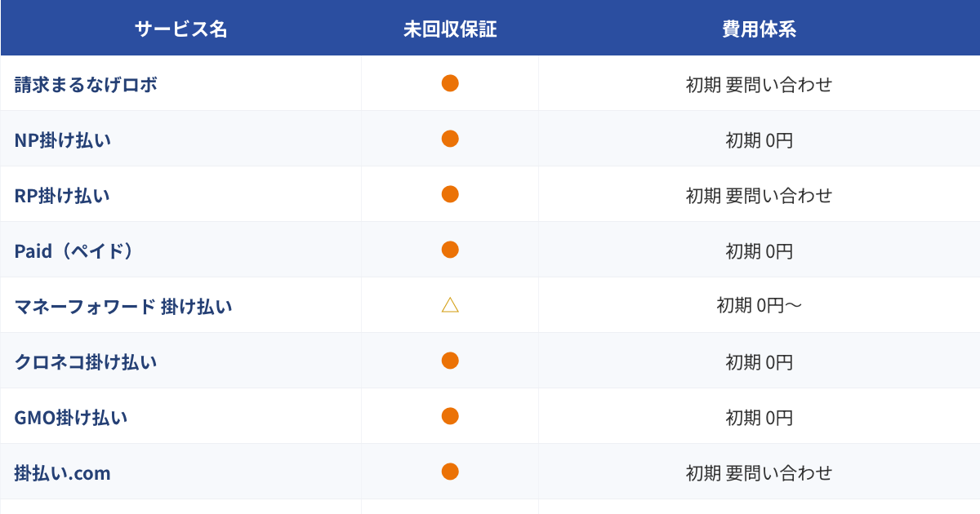Click the triangle icon for マネーフォワード 掛け払い

point(450,305)
